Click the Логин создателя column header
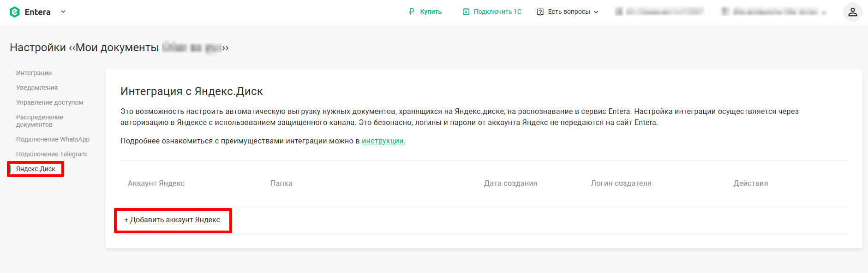868x273 pixels. (621, 183)
